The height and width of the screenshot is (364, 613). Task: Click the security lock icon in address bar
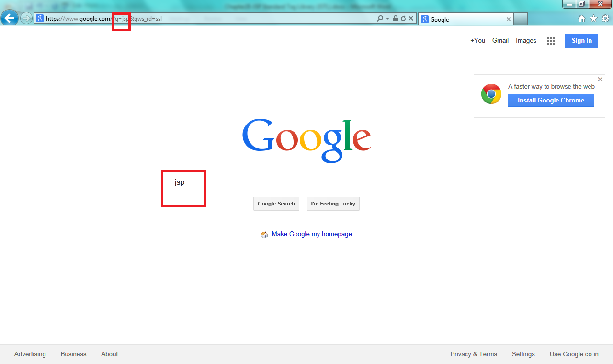pos(395,19)
